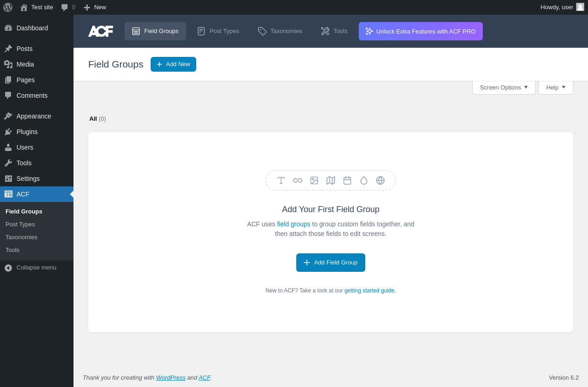Click the Dashboard gauge icon
This screenshot has width=588, height=387.
(x=8, y=28)
